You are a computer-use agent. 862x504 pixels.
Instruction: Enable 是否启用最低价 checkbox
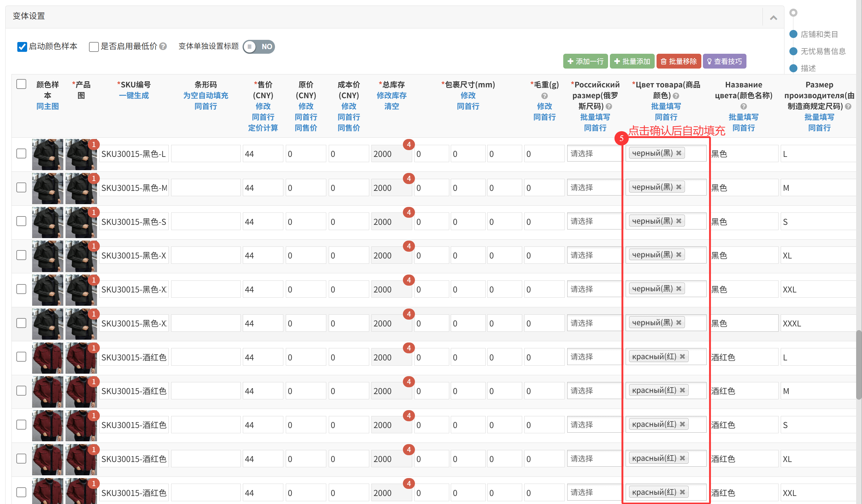click(x=93, y=47)
